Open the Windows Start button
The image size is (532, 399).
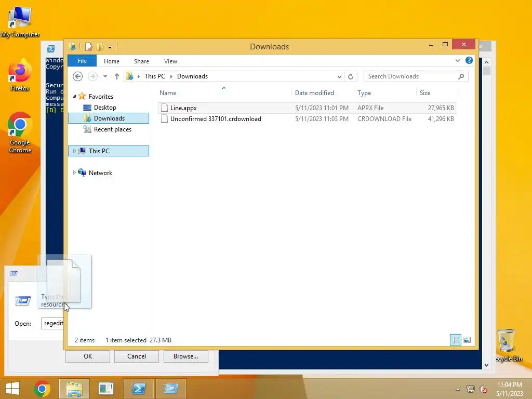pyautogui.click(x=12, y=389)
